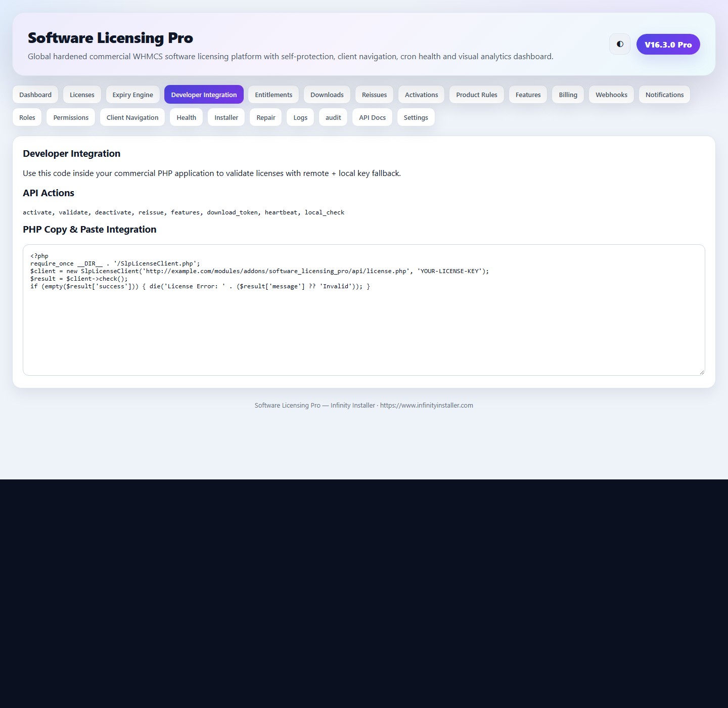
Task: Open the Webhooks tab
Action: click(611, 95)
